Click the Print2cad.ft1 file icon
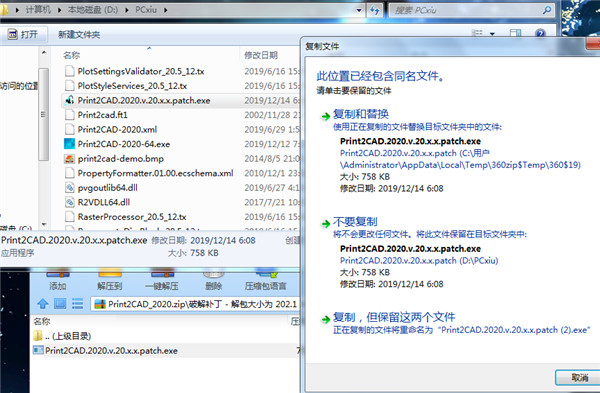 [70, 115]
